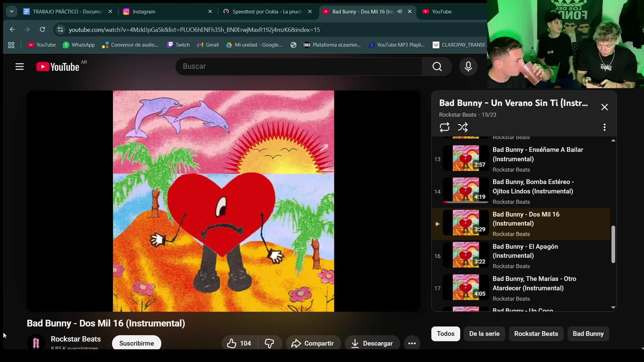Open playlist title Un Verano Sin Ti
The width and height of the screenshot is (644, 362).
coord(513,103)
